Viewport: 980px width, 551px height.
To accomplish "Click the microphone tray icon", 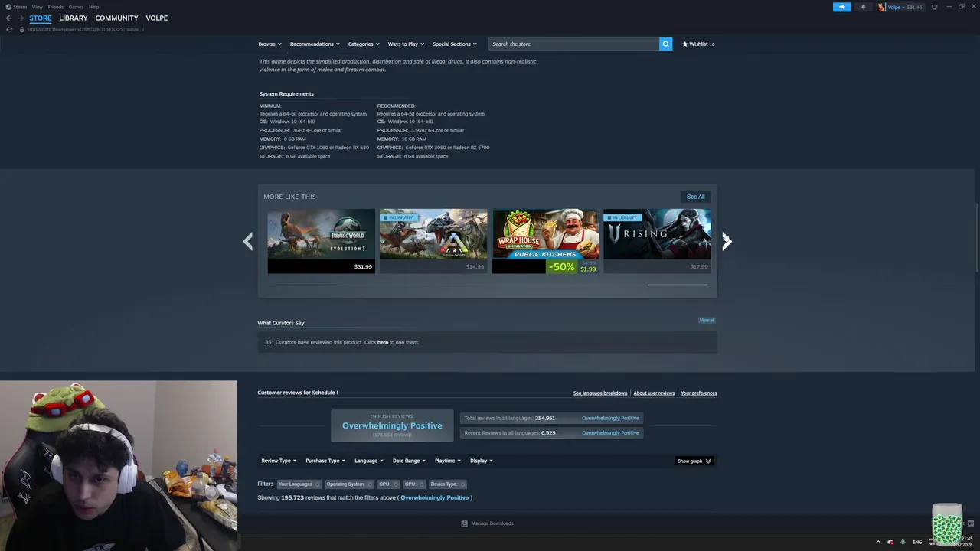I will coord(903,542).
